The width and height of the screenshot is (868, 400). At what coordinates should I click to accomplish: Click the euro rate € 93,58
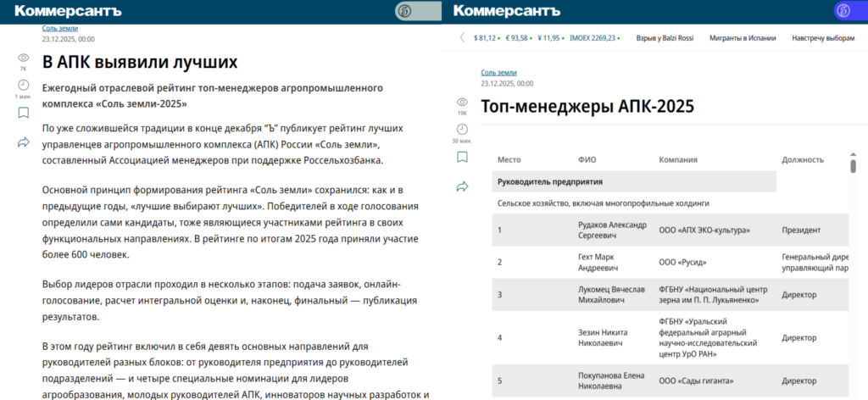(x=518, y=38)
